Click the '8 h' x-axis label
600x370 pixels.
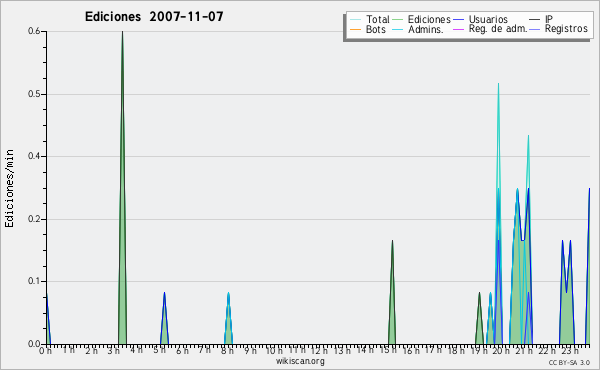pyautogui.click(x=227, y=351)
